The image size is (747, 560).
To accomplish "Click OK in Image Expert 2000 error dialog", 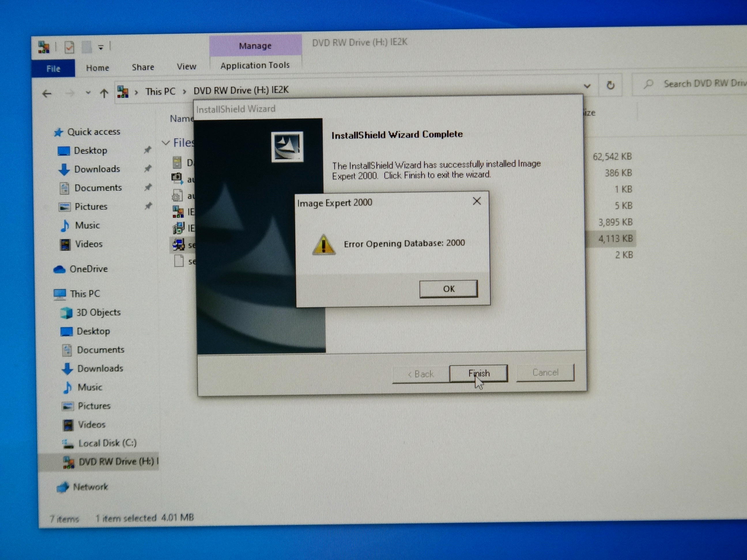I will 448,289.
